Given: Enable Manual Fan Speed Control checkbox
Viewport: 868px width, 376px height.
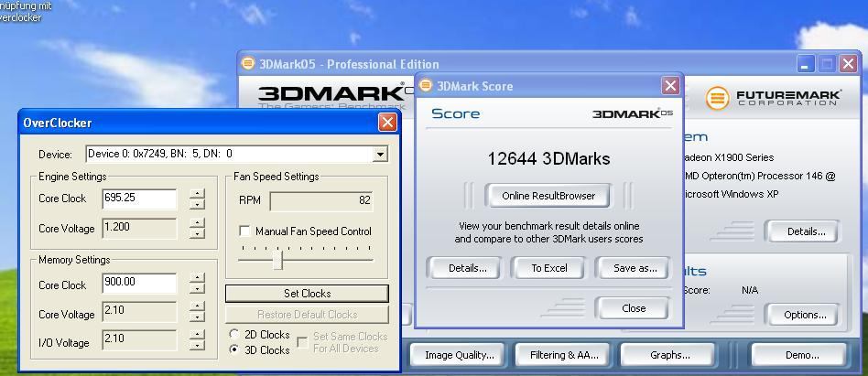Looking at the screenshot, I should [244, 231].
